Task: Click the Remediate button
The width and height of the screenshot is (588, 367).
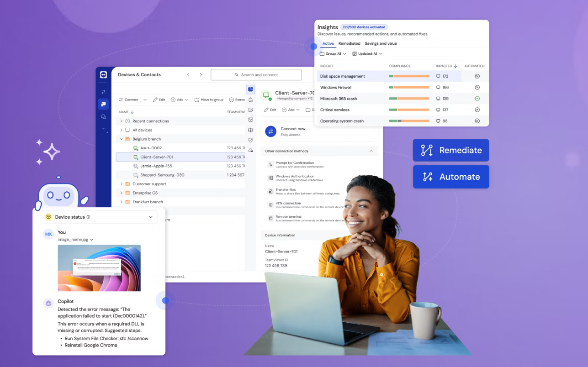Action: click(450, 150)
